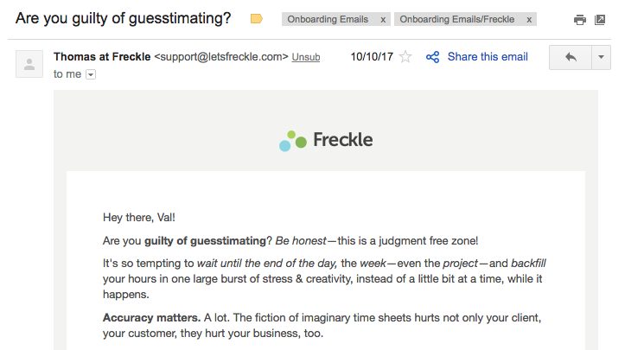Click sender's avatar placeholder image

tap(29, 64)
